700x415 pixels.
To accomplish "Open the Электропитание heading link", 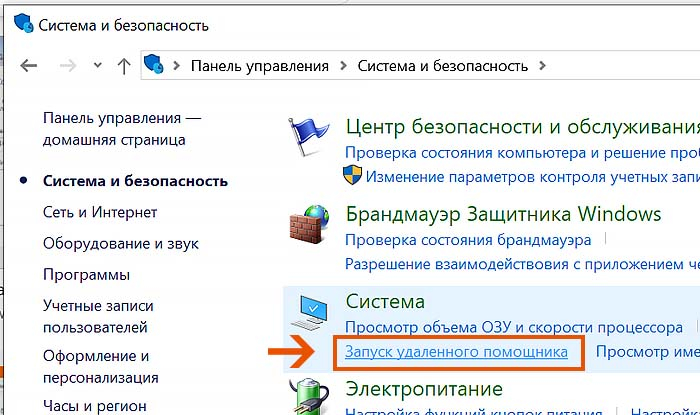I will point(424,389).
